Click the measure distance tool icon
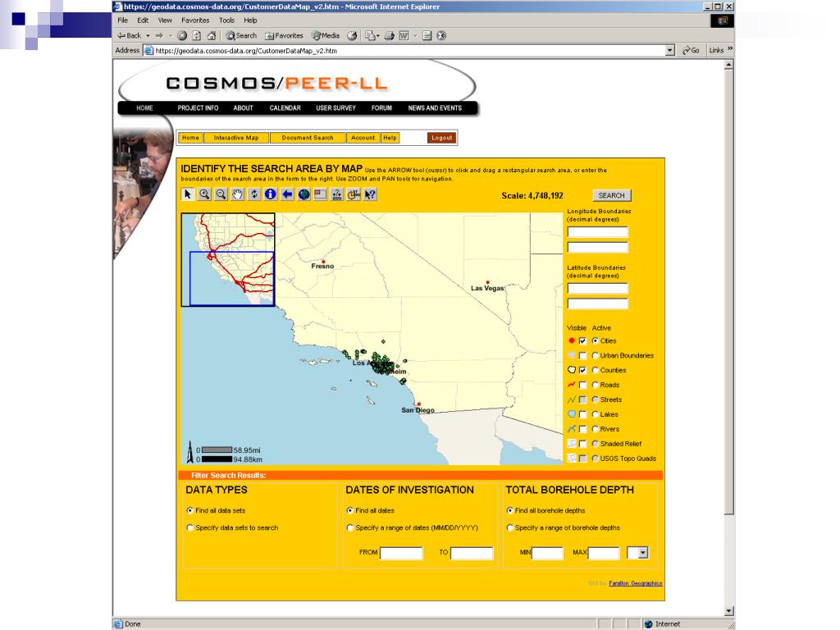Screen dimensions: 840x630 337,194
